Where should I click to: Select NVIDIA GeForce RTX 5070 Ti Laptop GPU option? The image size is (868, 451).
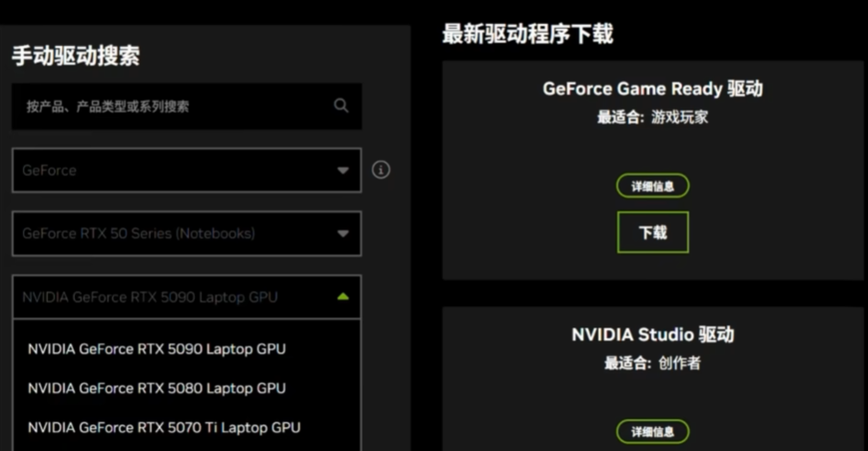164,428
